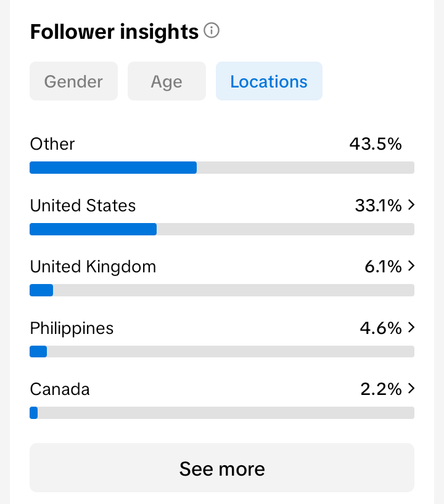Screen dimensions: 444x504
Task: Click the Canada country label
Action: [x=60, y=389]
